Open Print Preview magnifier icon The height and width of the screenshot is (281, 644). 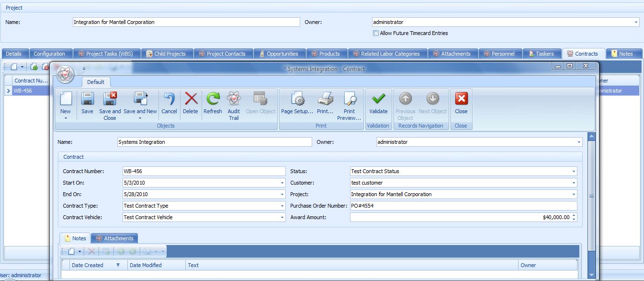coord(350,99)
